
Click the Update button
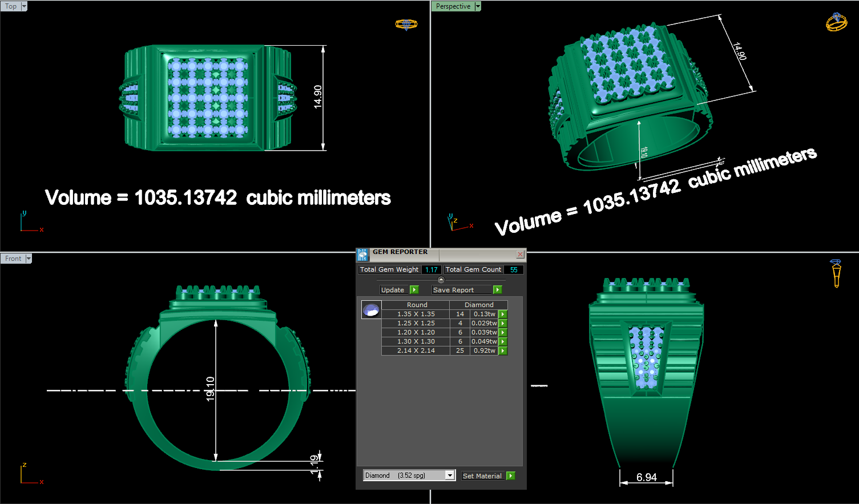(x=394, y=290)
